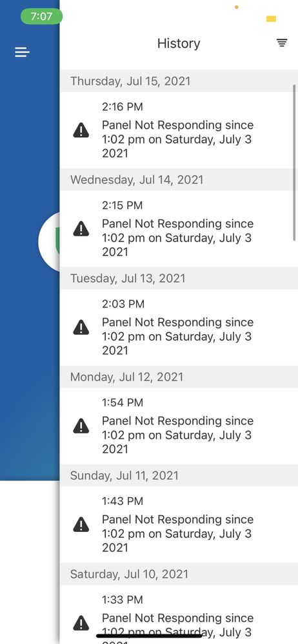Open the 2:16 PM Panel Not Responding entry
298x644 pixels.
tap(179, 130)
